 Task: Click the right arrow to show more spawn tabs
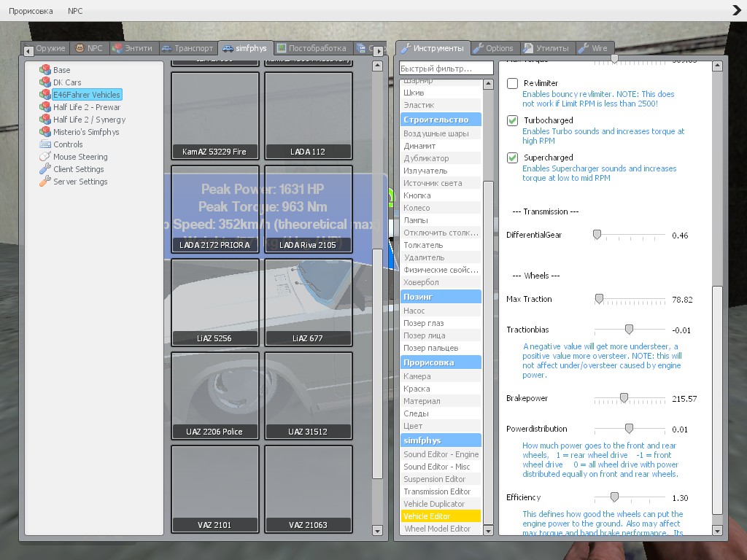[x=379, y=50]
